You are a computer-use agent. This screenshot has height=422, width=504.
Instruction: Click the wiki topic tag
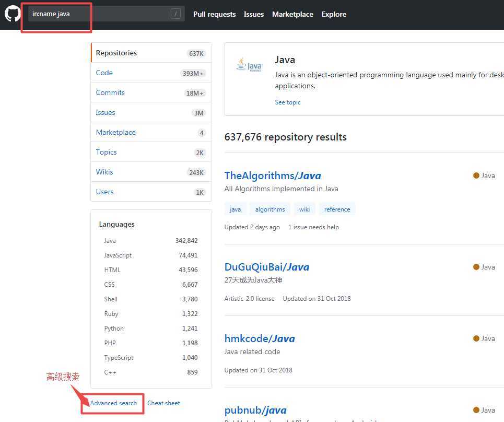pyautogui.click(x=304, y=209)
